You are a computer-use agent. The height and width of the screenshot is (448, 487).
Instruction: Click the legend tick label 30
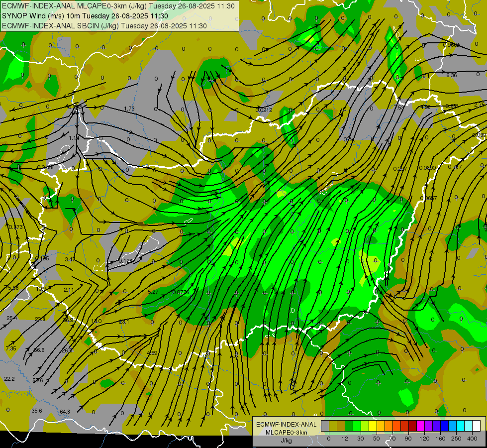361,439
